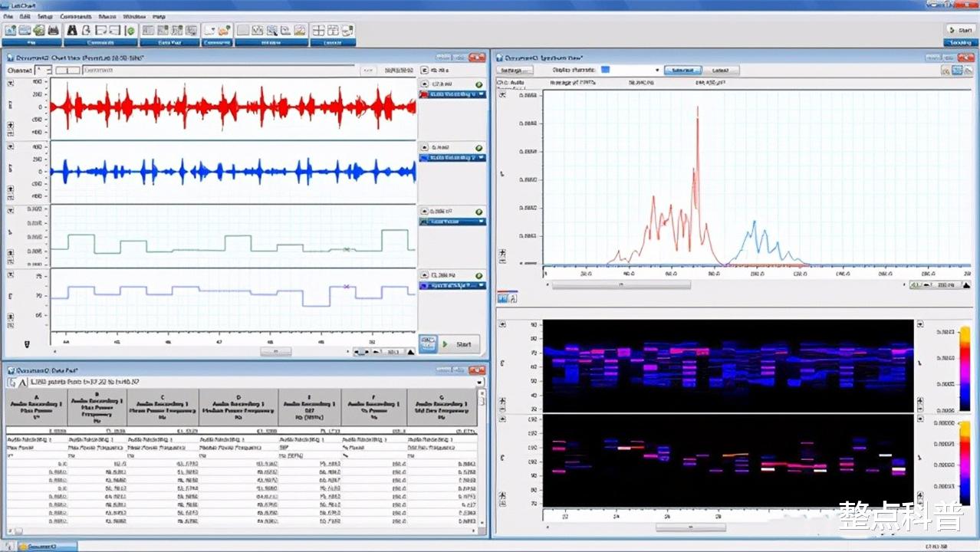Open the Window menu
980x552 pixels.
tap(134, 16)
